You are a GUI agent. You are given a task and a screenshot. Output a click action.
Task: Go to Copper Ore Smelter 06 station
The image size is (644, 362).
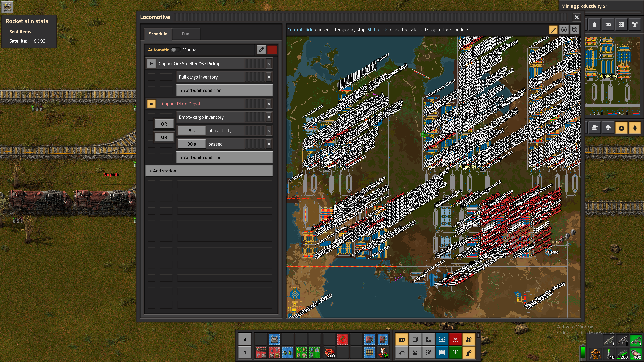(151, 64)
